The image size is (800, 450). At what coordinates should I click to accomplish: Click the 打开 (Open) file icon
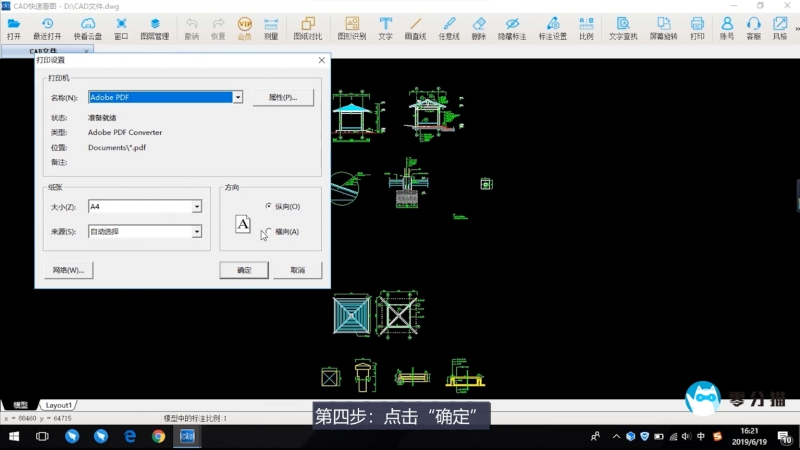[14, 27]
